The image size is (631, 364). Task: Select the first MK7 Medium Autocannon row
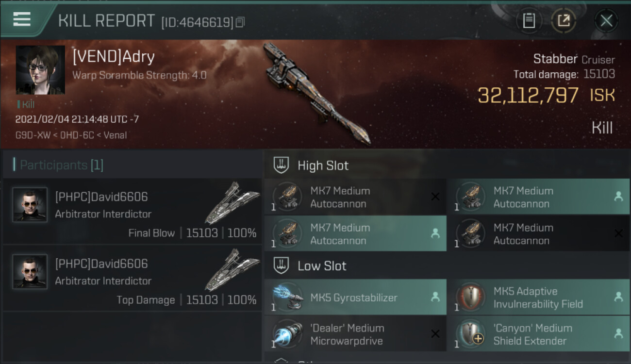(x=355, y=197)
